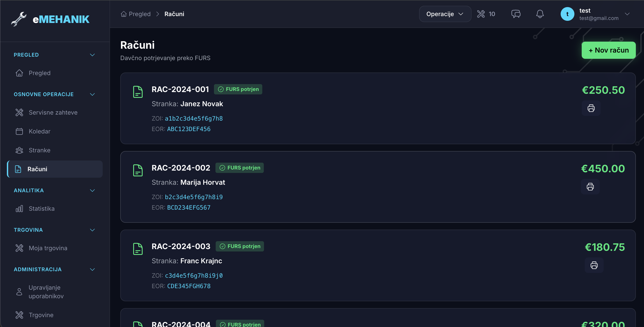
Task: Click the user avatar circle
Action: (567, 14)
